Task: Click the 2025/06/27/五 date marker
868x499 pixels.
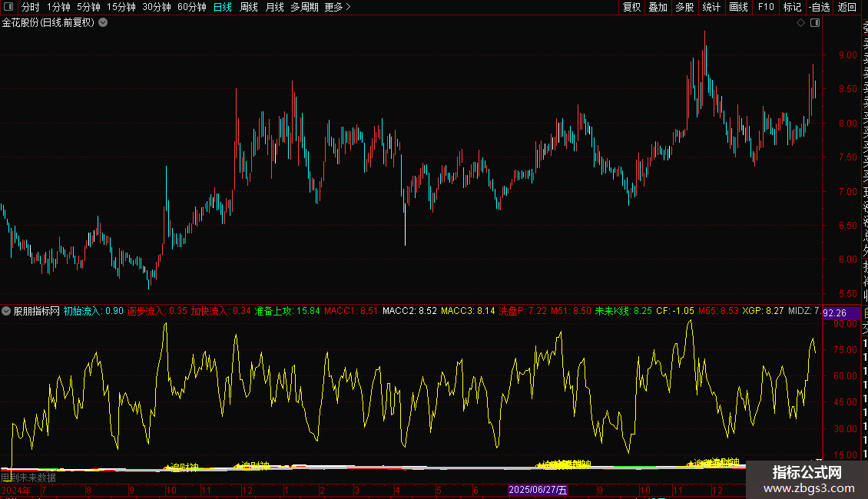Action: point(538,490)
